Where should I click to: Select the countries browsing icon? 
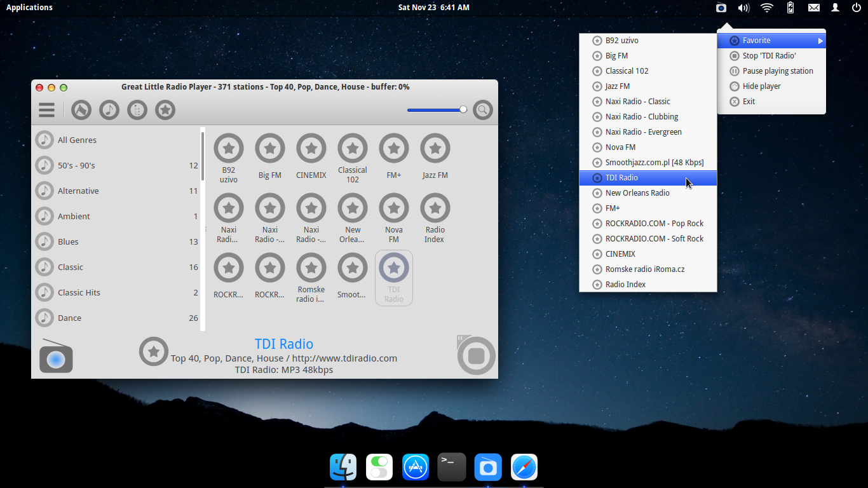(81, 109)
